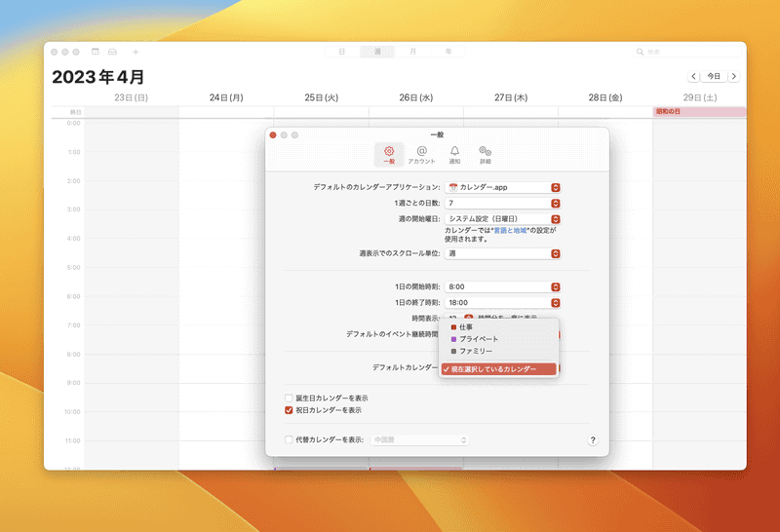Go to the previous week with the left chevron
Image resolution: width=780 pixels, height=532 pixels.
point(693,76)
